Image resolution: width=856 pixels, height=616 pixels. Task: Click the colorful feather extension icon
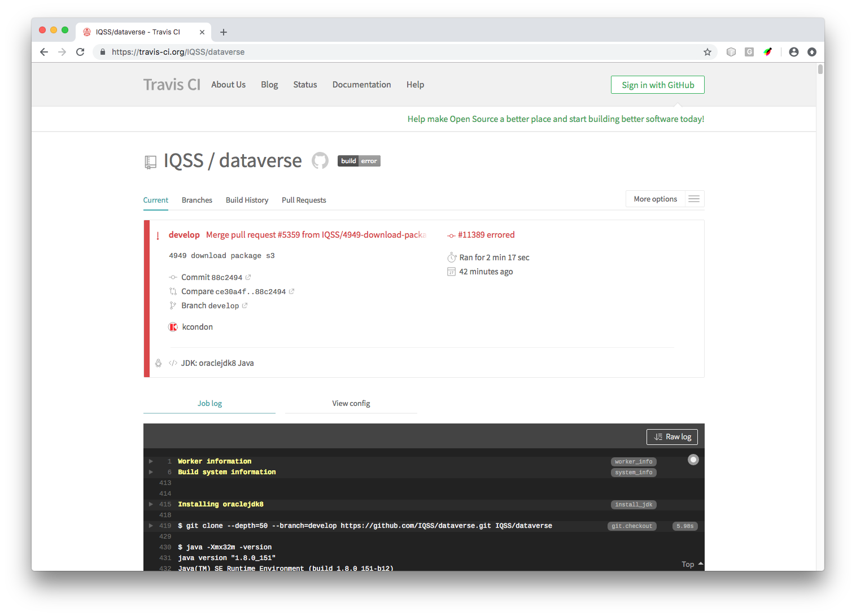click(x=767, y=52)
